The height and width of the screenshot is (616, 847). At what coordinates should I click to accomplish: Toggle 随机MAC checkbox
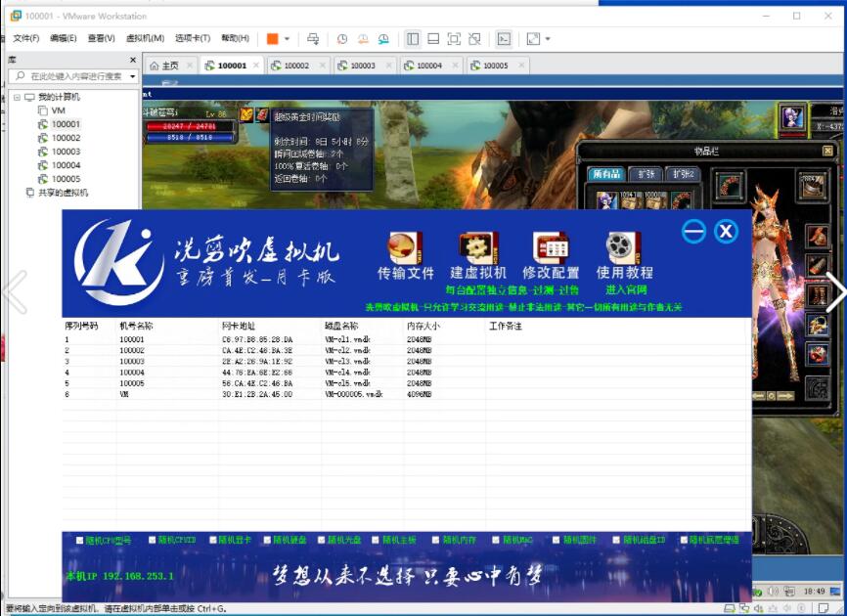click(496, 540)
